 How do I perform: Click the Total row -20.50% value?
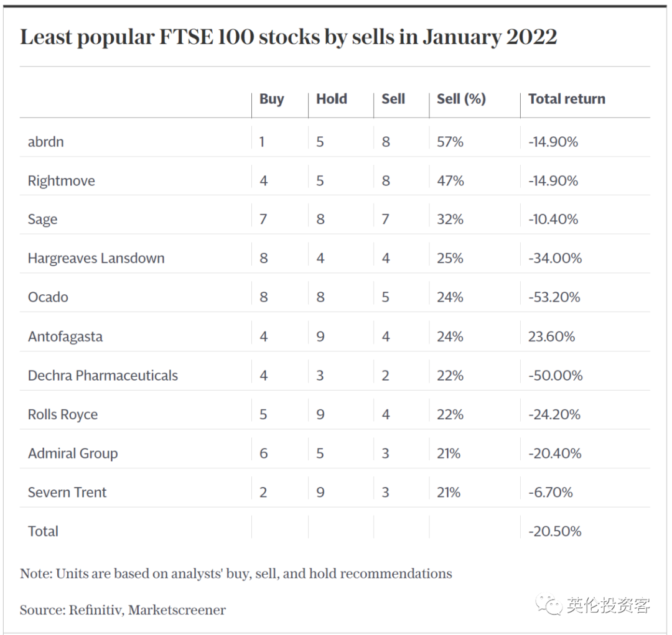coord(554,531)
